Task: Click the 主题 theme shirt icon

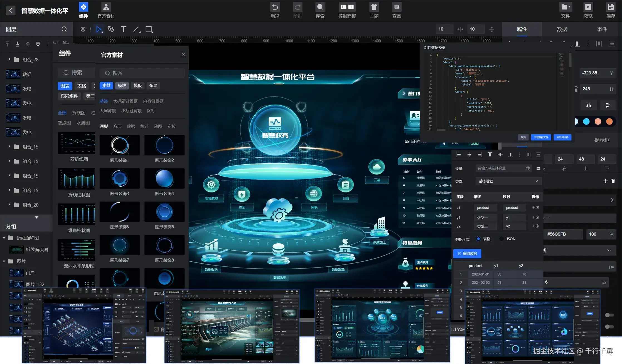Action: pos(374,7)
